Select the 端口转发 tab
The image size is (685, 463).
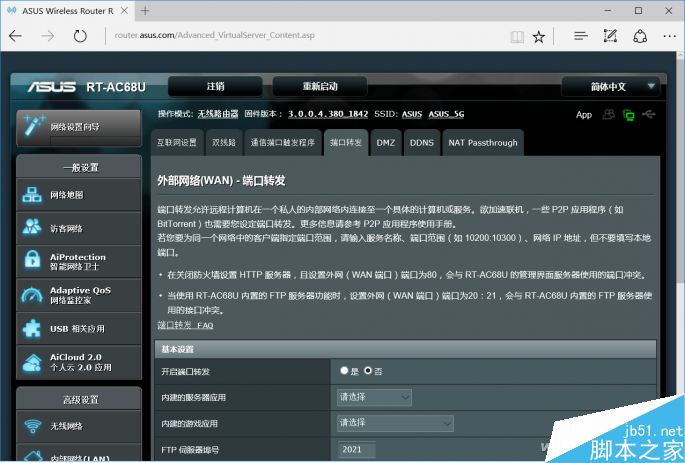pos(346,143)
